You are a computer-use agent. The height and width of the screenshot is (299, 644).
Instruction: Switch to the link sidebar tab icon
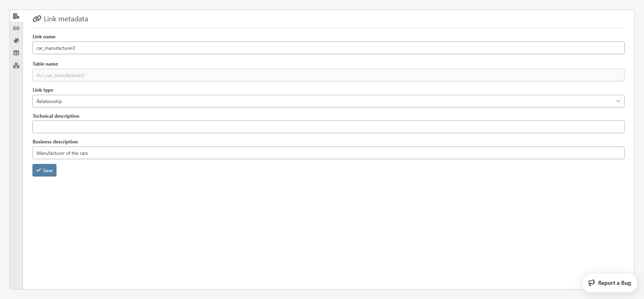[16, 28]
